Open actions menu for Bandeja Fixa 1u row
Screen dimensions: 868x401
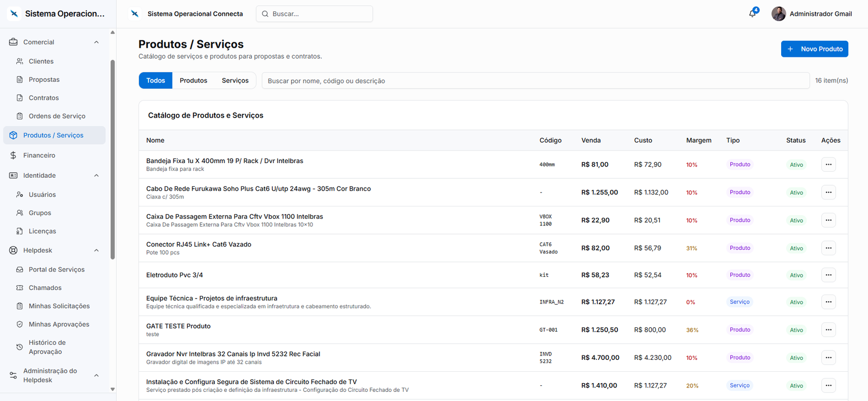(828, 164)
